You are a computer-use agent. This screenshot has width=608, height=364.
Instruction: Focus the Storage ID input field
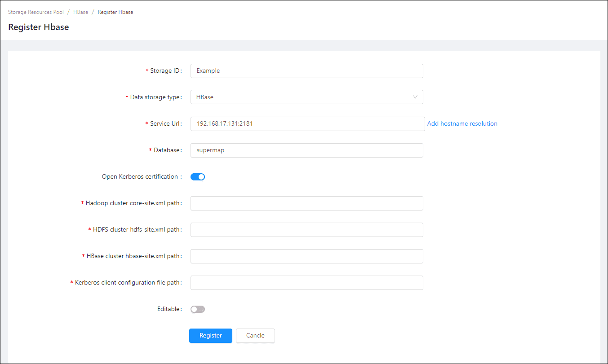(306, 71)
